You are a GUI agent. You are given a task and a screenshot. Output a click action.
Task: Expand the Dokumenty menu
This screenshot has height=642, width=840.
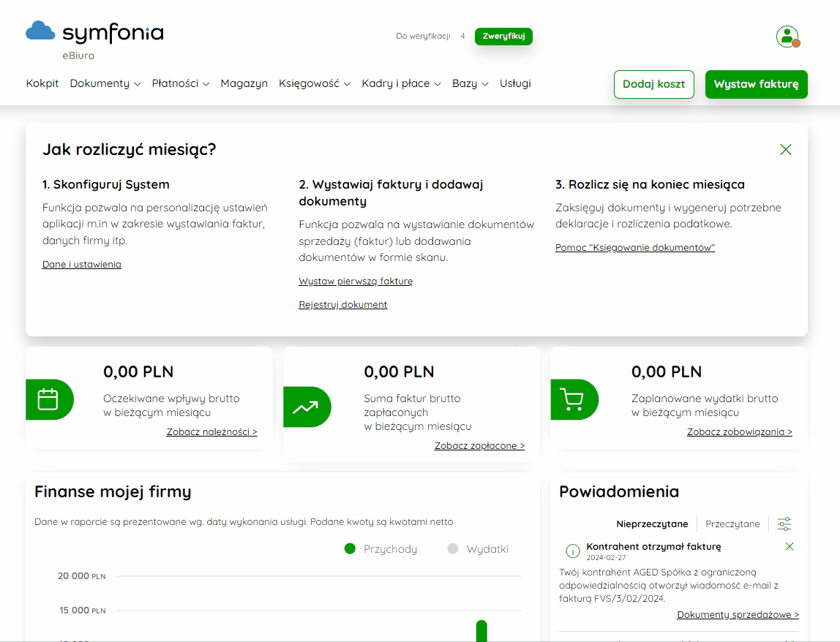click(x=105, y=83)
